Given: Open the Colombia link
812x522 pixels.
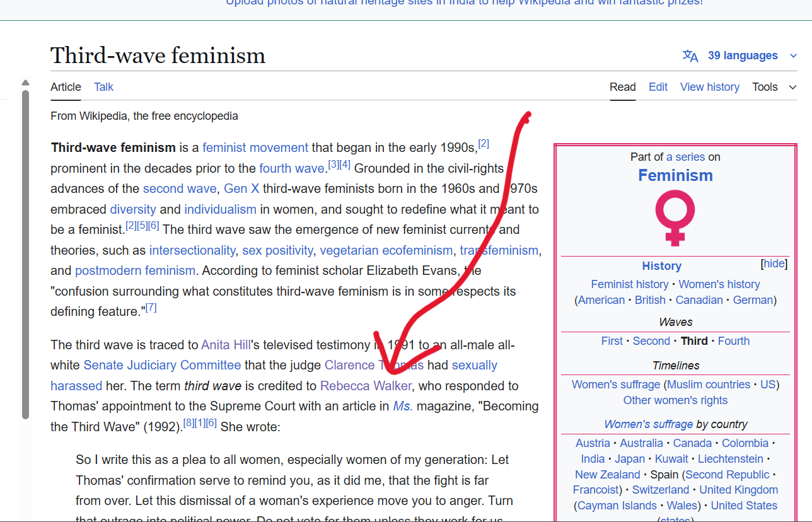Looking at the screenshot, I should pos(745,443).
